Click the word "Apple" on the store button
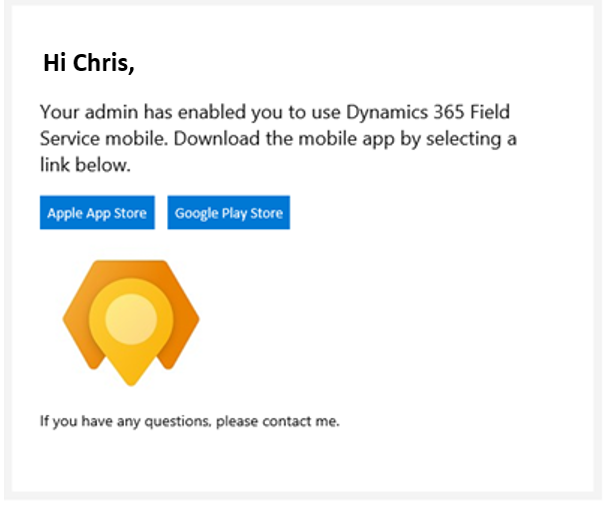This screenshot has width=607, height=505. 65,213
